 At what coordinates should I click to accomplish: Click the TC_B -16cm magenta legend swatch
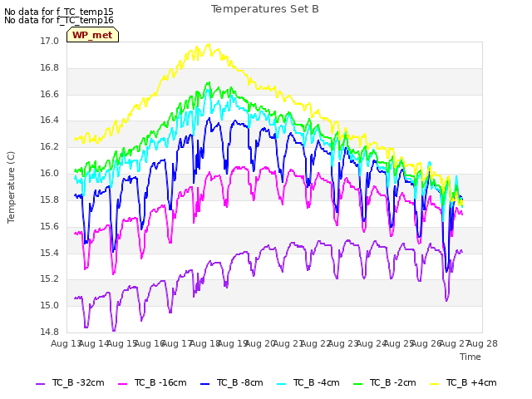122,384
